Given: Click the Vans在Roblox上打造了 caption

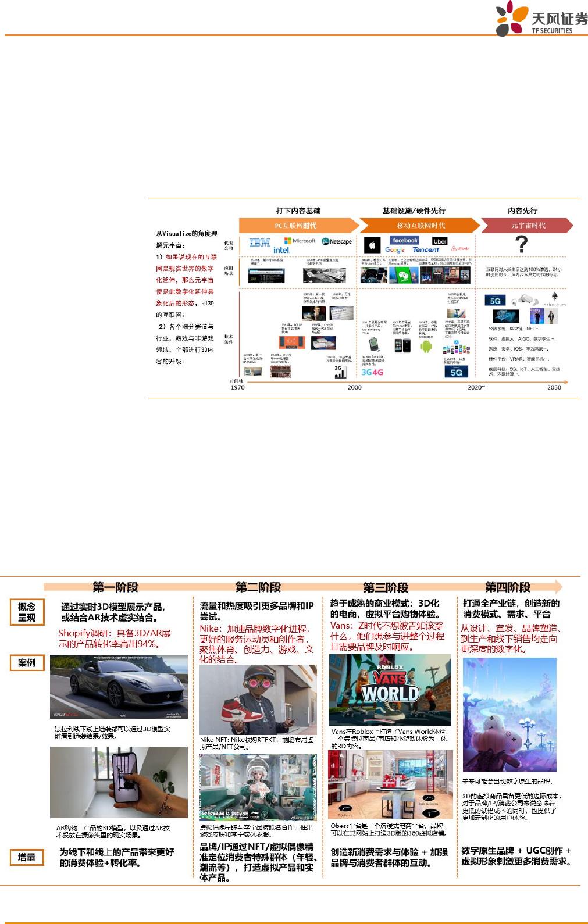Looking at the screenshot, I should (389, 739).
